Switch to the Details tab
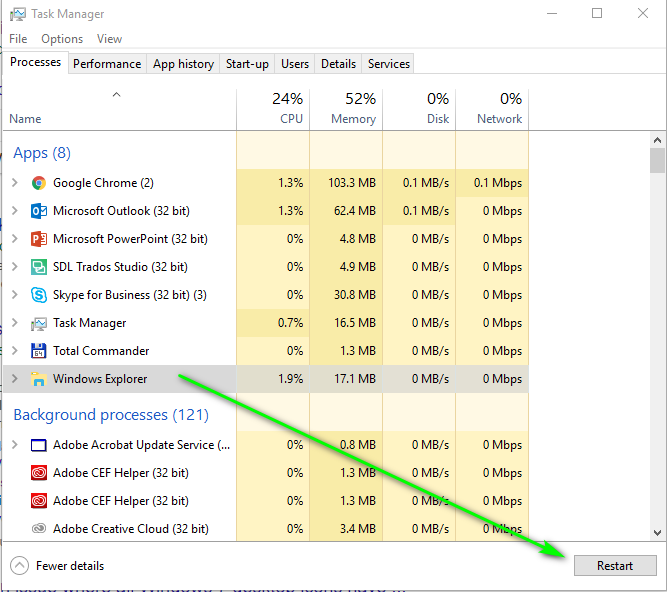The height and width of the screenshot is (592, 667). tap(338, 64)
